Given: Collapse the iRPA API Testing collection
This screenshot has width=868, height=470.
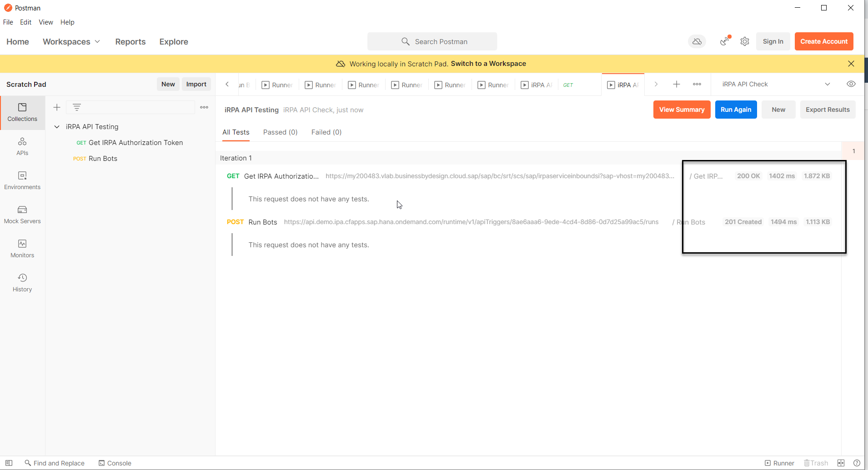Looking at the screenshot, I should 57,127.
